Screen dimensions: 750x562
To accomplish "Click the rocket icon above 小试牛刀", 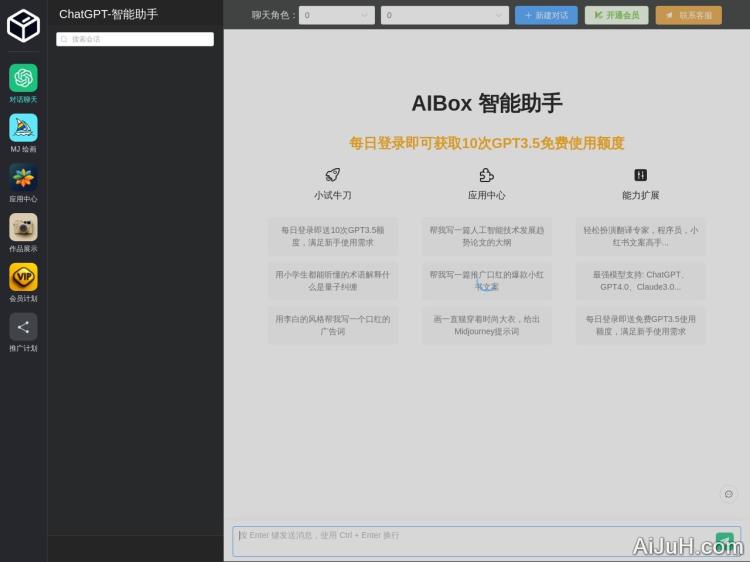I will (x=332, y=175).
